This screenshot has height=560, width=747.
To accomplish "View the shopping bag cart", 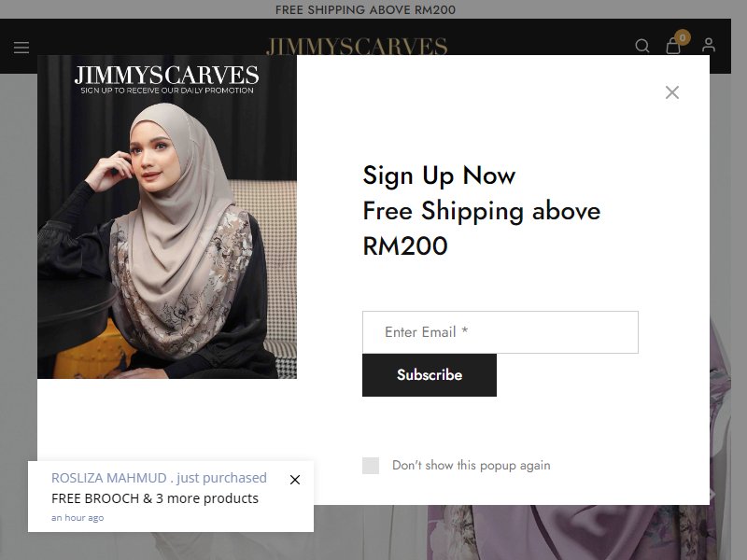I will coord(673,46).
